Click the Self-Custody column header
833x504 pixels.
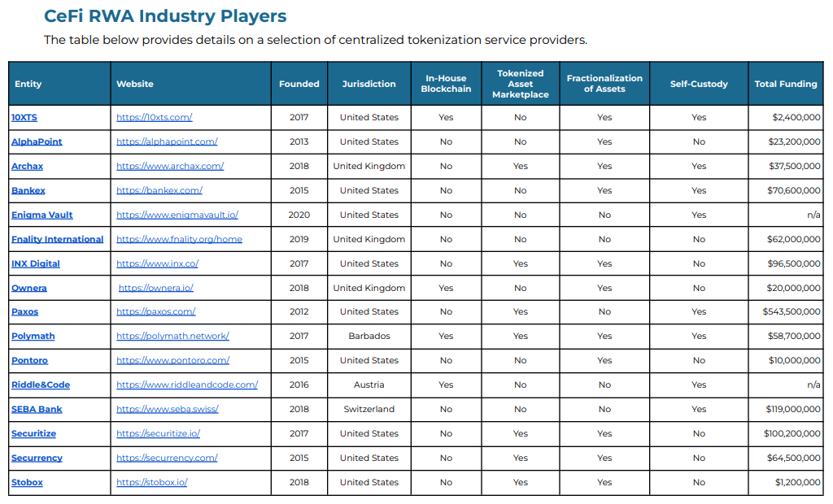(x=699, y=84)
